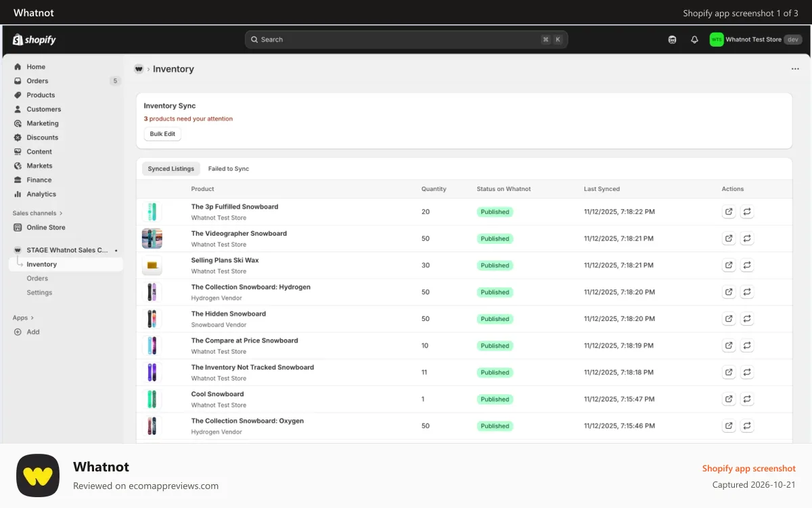The width and height of the screenshot is (812, 508).
Task: Open external link for The Hidden Snowboard
Action: (x=729, y=319)
